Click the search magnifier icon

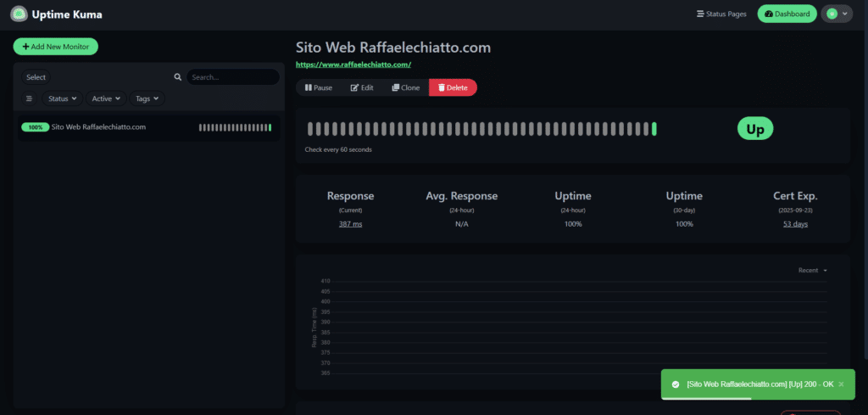coord(178,77)
